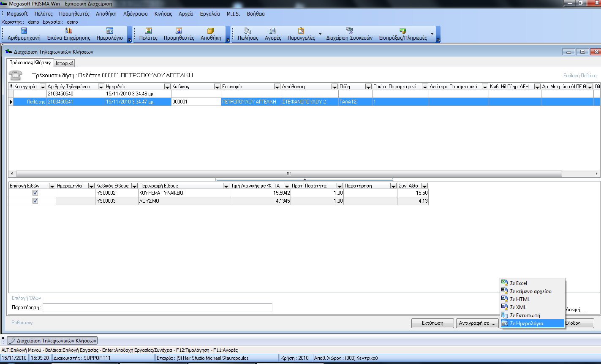The image size is (601, 364).
Task: Click the Αντιγραφή σε .... button
Action: (477, 323)
